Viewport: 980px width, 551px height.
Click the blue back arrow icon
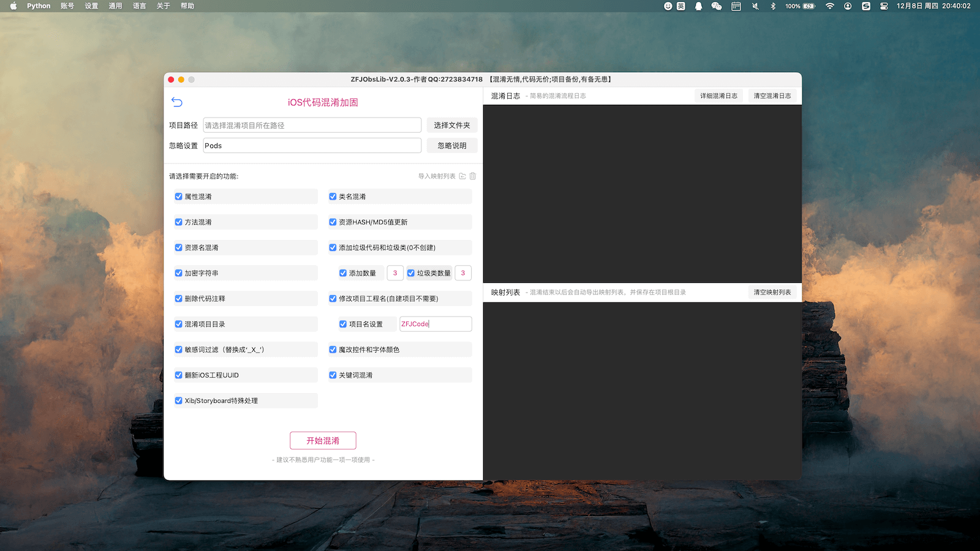[177, 102]
